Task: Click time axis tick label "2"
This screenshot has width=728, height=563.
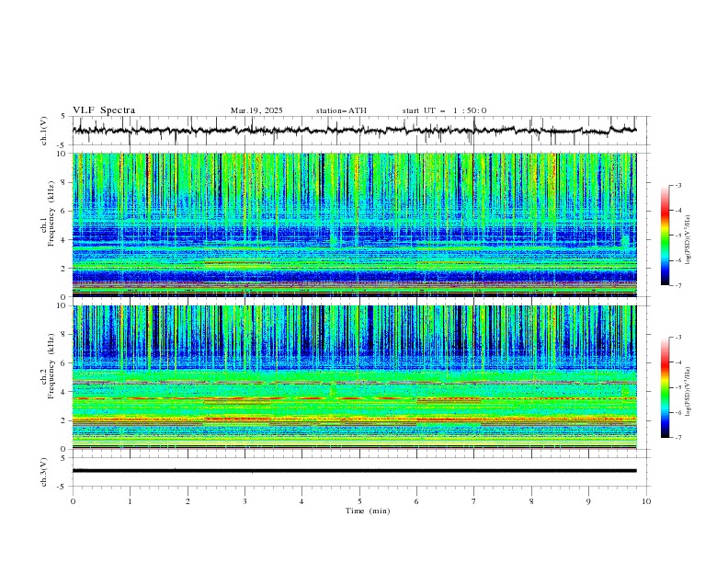Action: click(188, 501)
